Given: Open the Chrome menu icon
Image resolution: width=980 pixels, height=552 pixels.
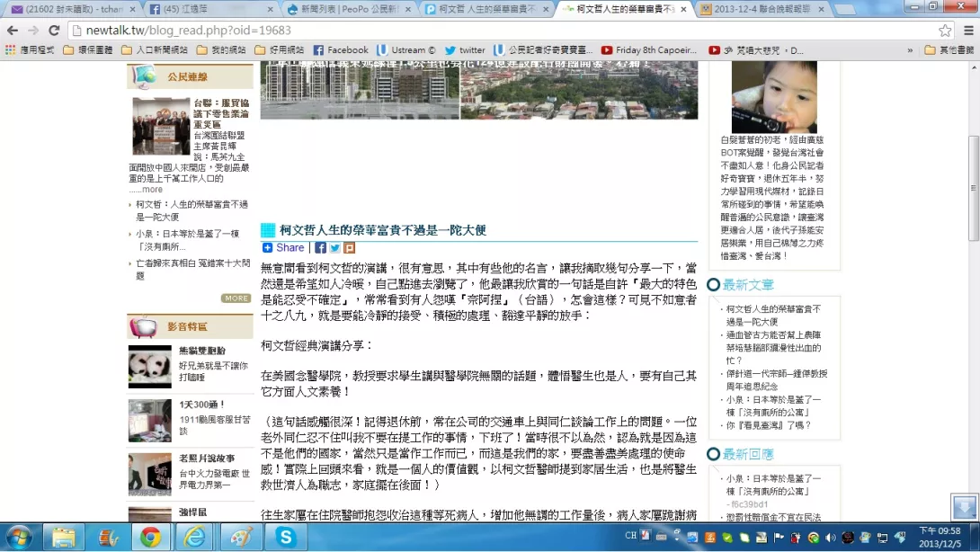Looking at the screenshot, I should (967, 31).
